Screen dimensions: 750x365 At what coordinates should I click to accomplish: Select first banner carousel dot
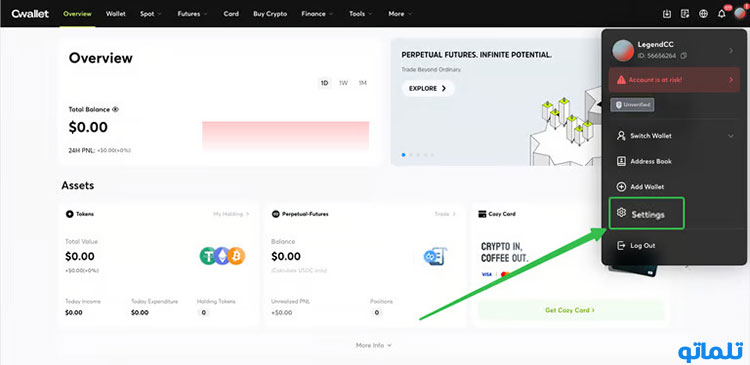click(x=404, y=155)
